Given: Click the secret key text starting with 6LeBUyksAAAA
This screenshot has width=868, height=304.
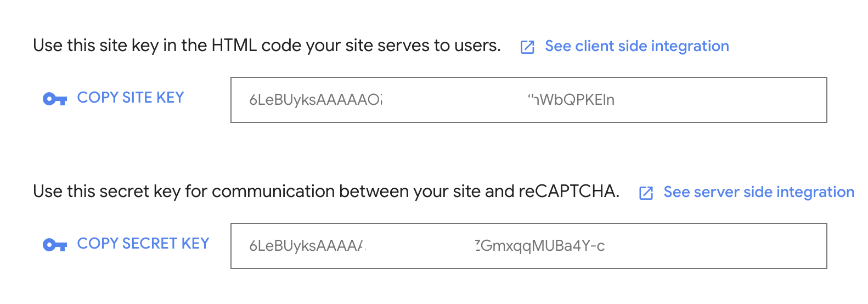Looking at the screenshot, I should [306, 246].
